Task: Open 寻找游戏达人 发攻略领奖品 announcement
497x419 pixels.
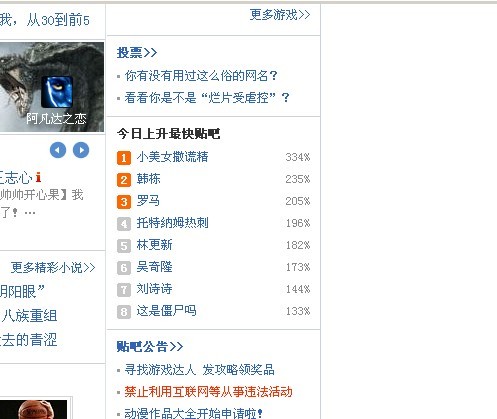Action: (x=199, y=370)
